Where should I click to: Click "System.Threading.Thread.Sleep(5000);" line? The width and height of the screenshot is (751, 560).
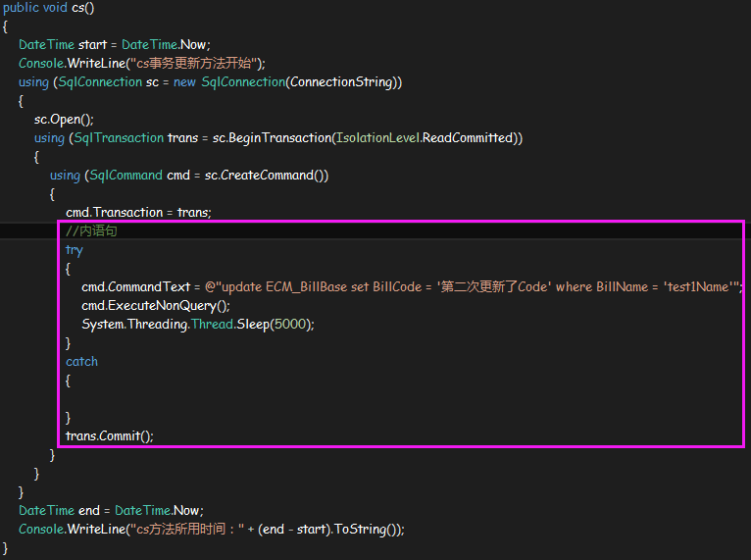pos(198,325)
